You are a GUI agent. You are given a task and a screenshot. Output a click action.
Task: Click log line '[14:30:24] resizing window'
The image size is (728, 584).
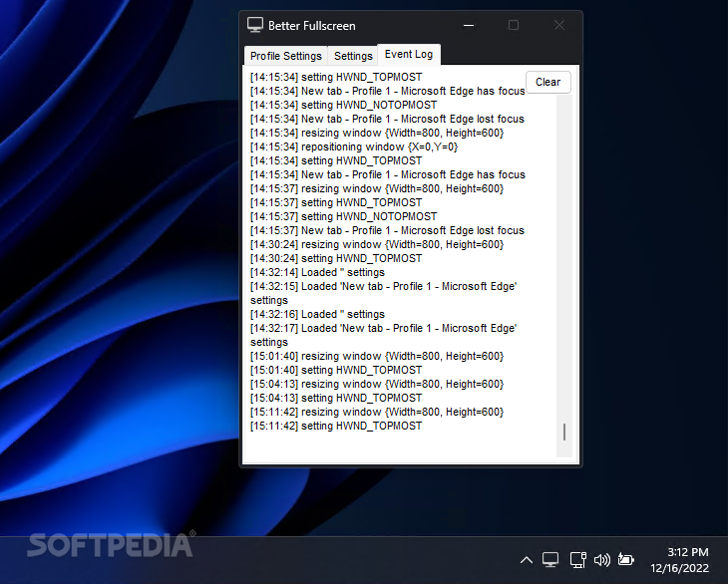pos(377,244)
